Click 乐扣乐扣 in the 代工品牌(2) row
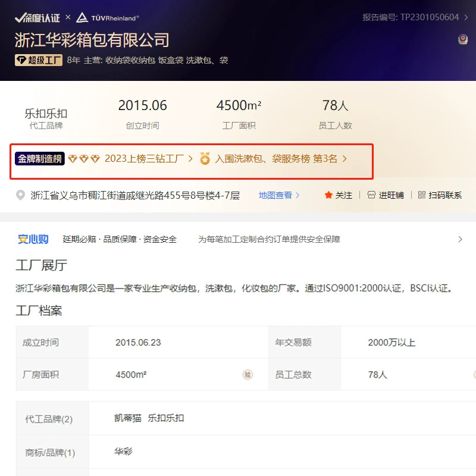476x476 pixels. (166, 418)
